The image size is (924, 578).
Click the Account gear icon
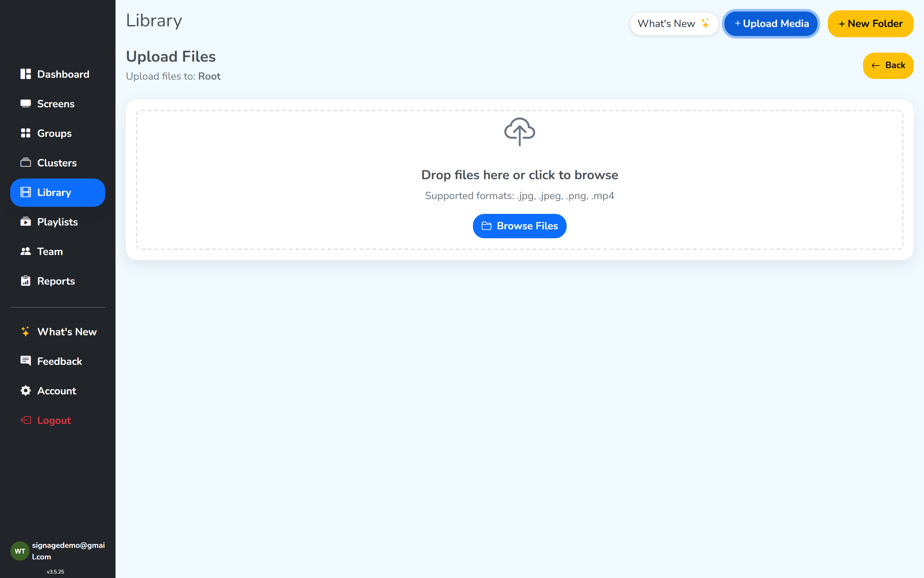click(26, 390)
